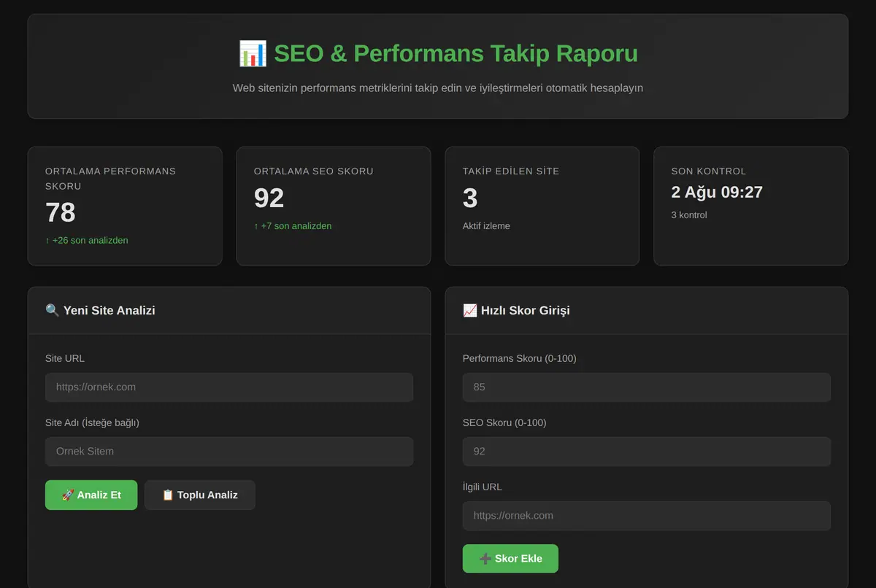Click the header subtitle about performans metriklerini
The image size is (876, 588).
coord(438,88)
